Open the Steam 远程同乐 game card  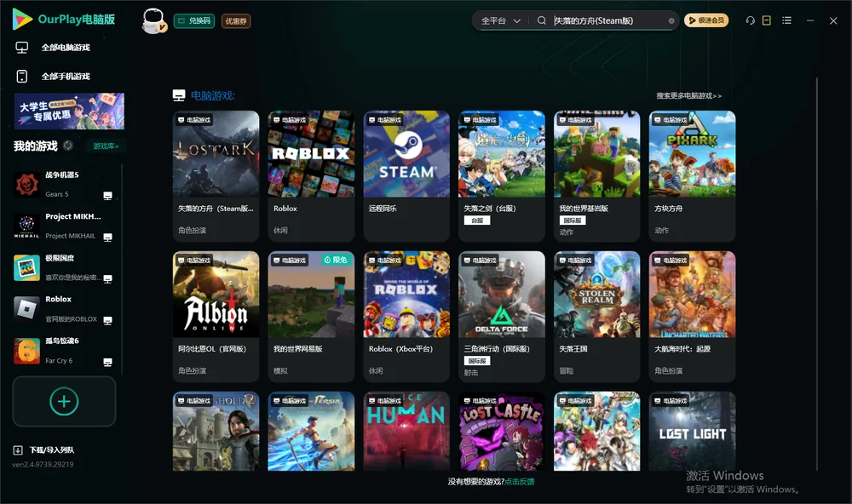click(x=406, y=176)
